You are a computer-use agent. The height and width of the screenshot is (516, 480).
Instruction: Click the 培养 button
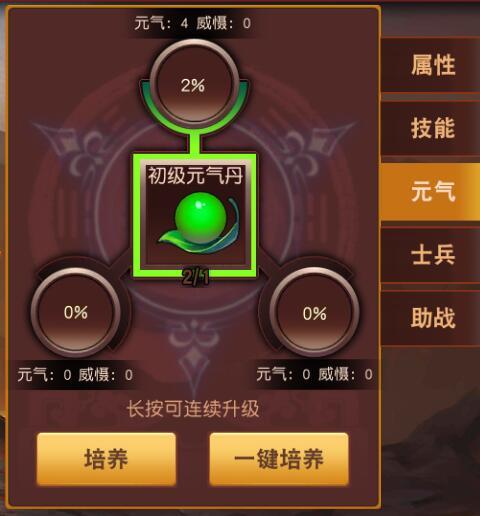click(x=106, y=459)
